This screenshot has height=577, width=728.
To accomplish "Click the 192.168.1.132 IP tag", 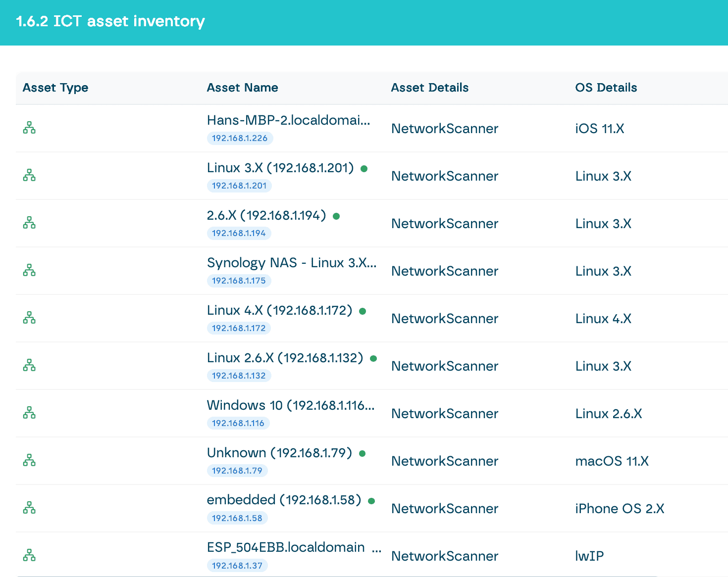I will click(239, 376).
